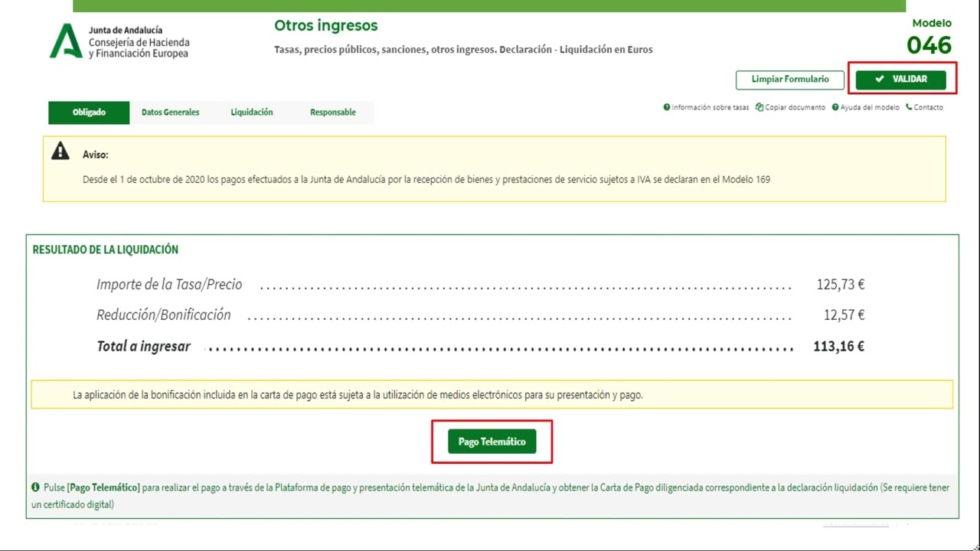
Task: Click the copy icon beside Copiar documento
Action: tap(759, 107)
